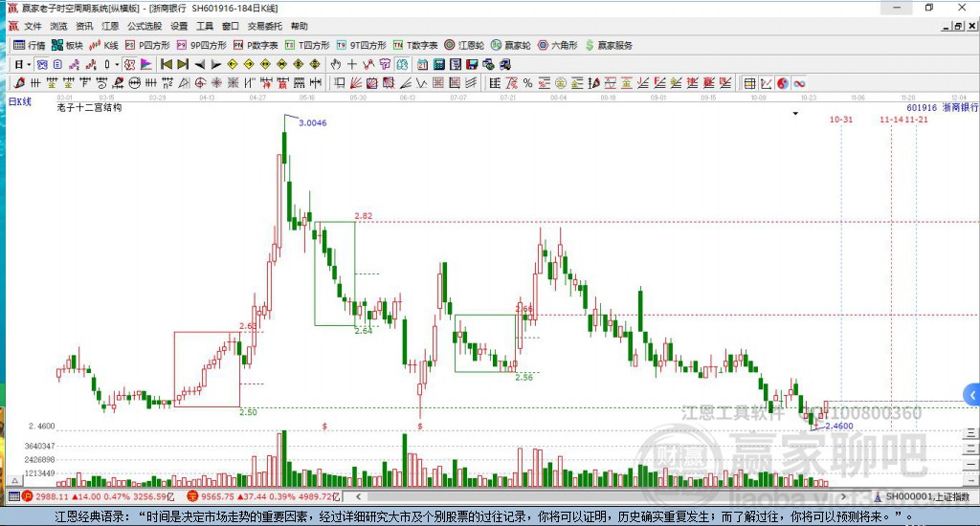This screenshot has height=526, width=980.
Task: Open the 文件 menu
Action: coord(33,26)
